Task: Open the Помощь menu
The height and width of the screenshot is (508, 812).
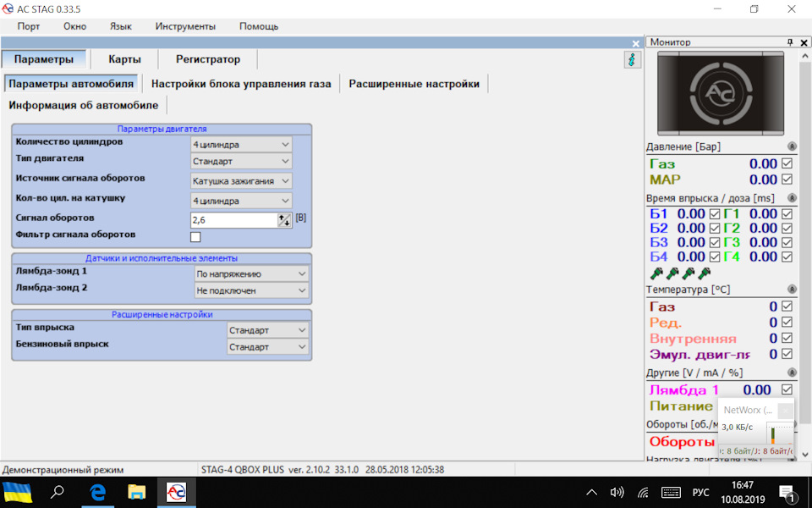Action: [x=259, y=26]
